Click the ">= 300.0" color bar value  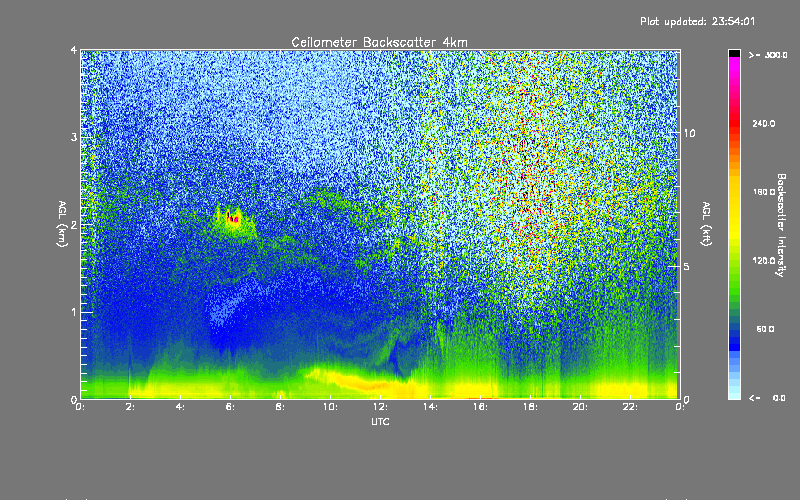click(x=768, y=55)
